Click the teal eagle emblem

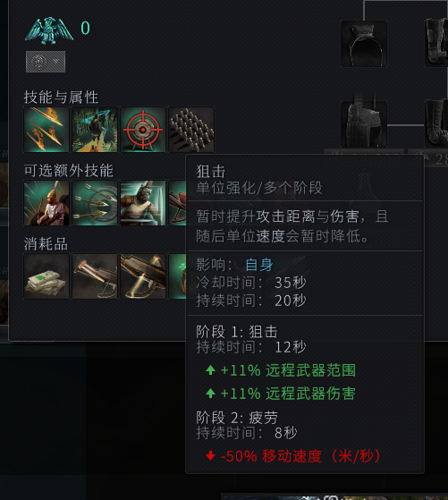[49, 30]
